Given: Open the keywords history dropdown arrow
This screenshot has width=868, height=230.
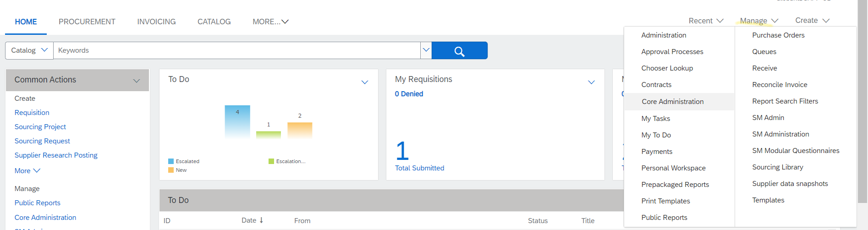Looking at the screenshot, I should [426, 50].
